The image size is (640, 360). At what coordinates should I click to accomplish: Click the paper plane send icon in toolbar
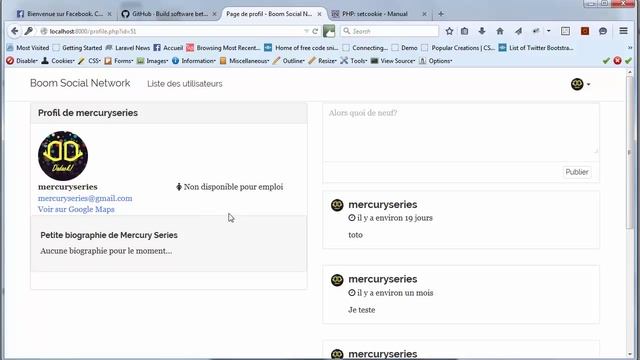point(518,31)
